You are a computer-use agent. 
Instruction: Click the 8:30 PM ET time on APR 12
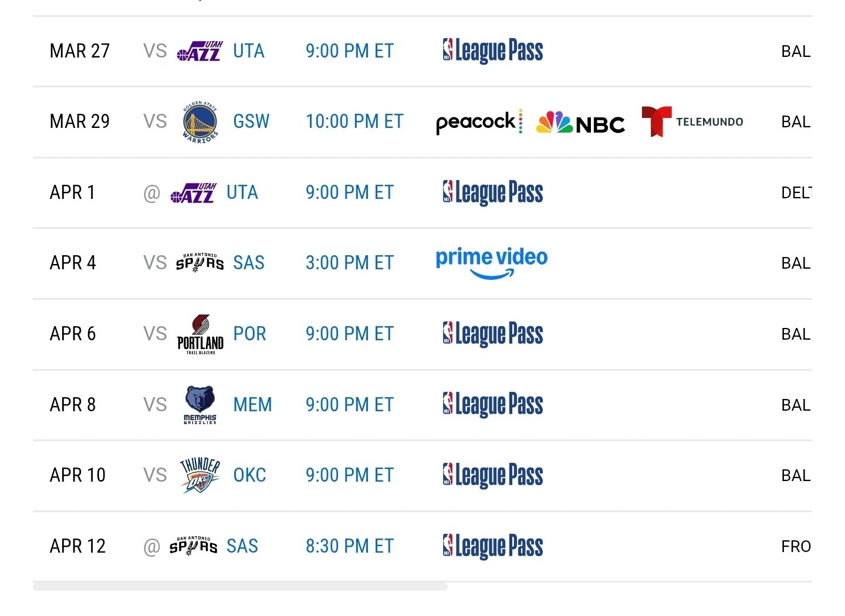click(350, 546)
